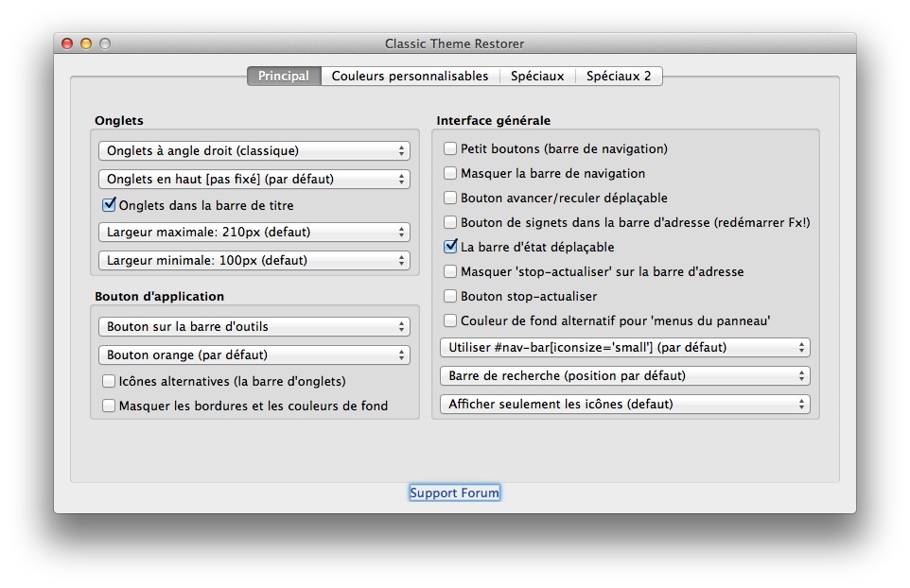Click the Classic Theme Restorer window title
The image size is (910, 588).
pos(454,44)
